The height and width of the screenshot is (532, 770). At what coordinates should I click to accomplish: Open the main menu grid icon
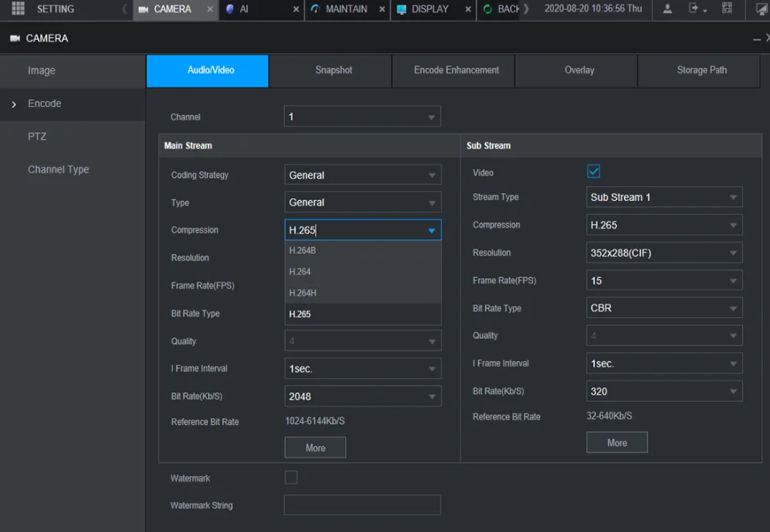[x=18, y=8]
